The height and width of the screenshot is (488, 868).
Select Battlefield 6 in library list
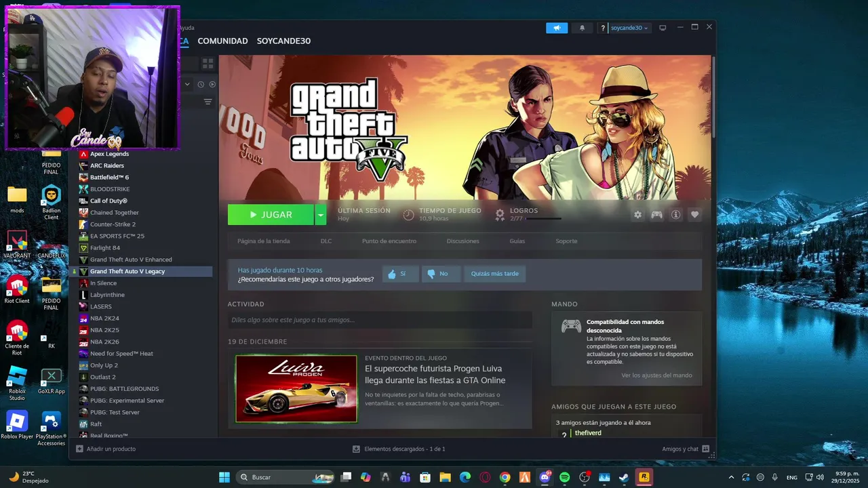click(x=109, y=178)
